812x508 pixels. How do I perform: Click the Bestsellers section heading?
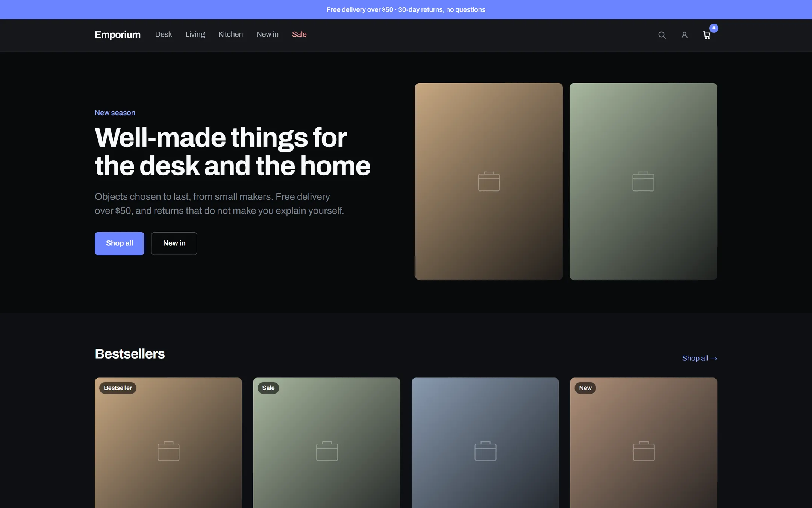click(x=130, y=354)
